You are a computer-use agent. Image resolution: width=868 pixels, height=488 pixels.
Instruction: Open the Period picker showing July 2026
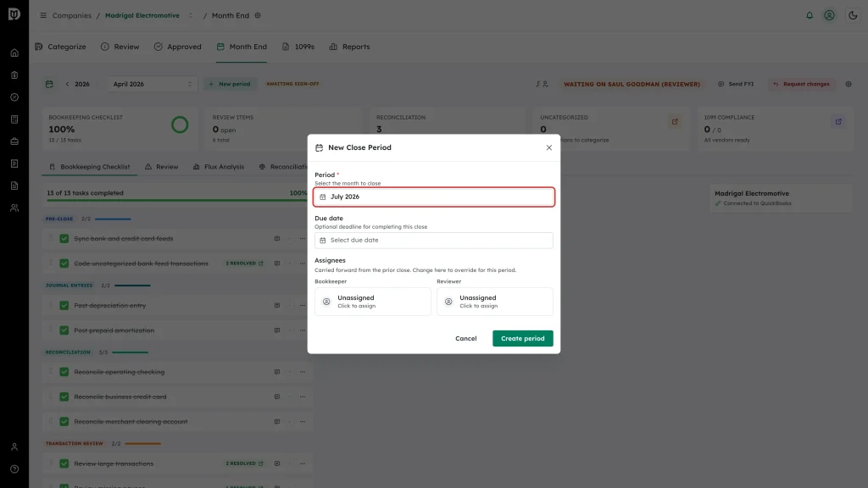click(434, 197)
